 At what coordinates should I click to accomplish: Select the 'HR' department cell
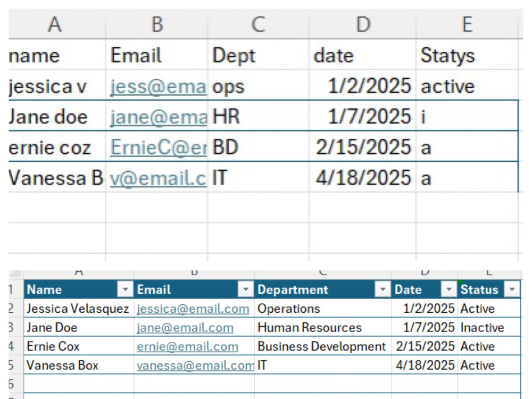258,117
